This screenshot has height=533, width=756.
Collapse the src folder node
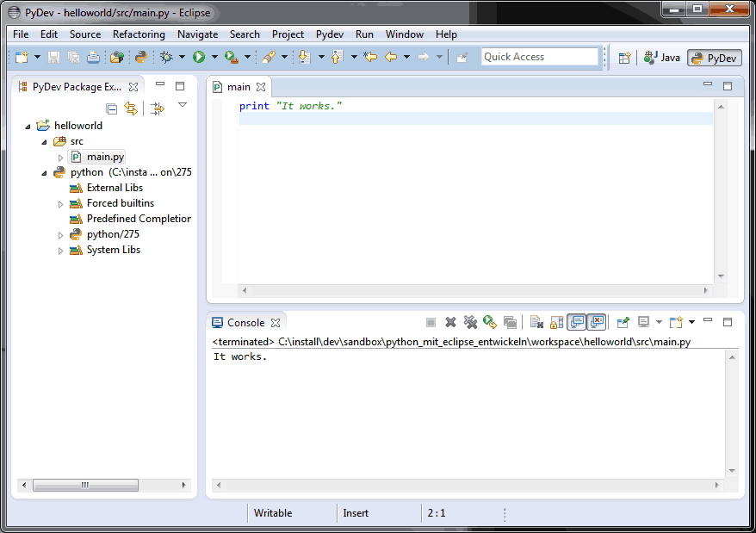pos(45,142)
